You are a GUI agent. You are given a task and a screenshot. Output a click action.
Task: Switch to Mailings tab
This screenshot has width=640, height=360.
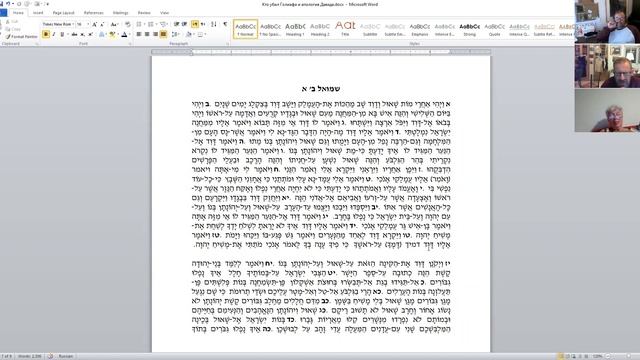[120, 13]
